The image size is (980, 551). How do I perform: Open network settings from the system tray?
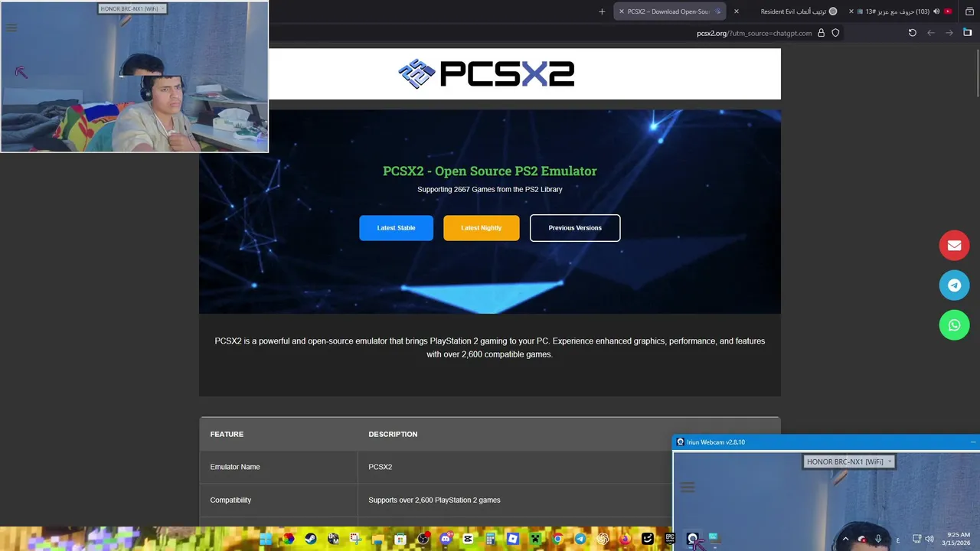pyautogui.click(x=917, y=540)
